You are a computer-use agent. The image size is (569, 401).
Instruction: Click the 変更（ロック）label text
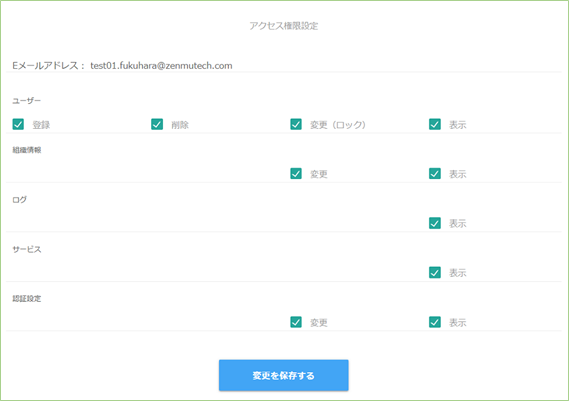337,125
